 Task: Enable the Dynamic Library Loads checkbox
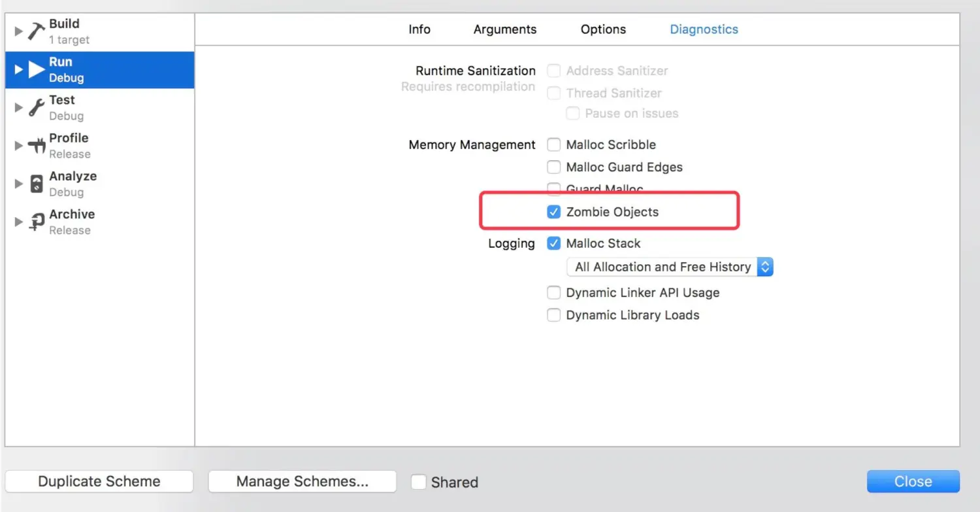tap(553, 315)
